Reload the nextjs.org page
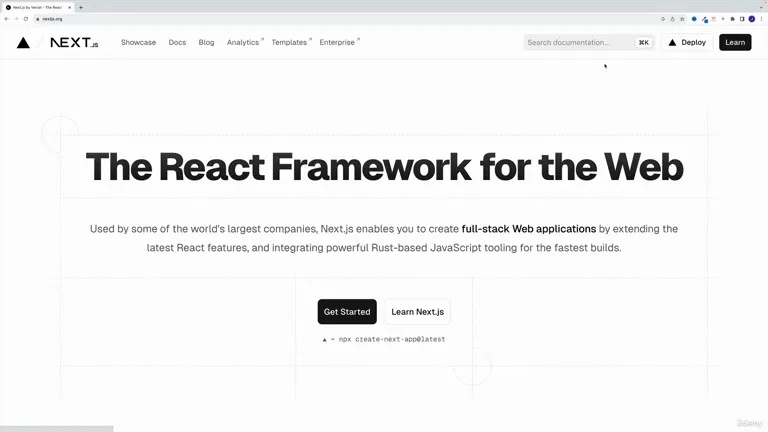The width and height of the screenshot is (768, 432). 26,19
